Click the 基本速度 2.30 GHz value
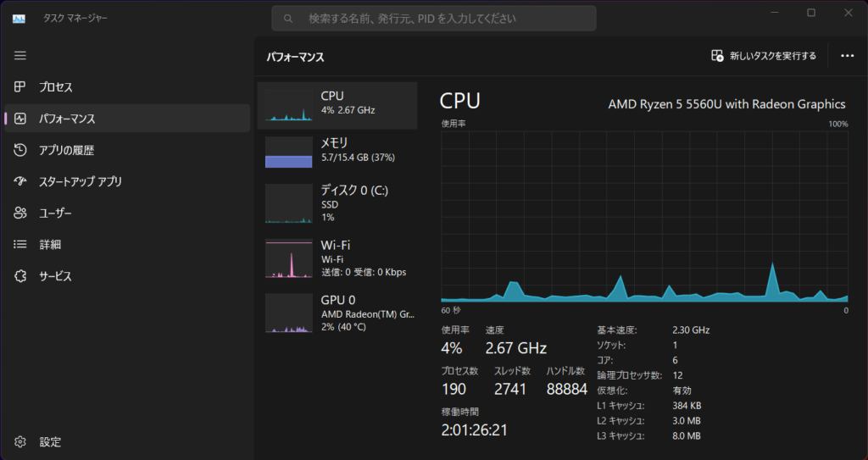Screen dimensions: 868x460 coord(691,330)
